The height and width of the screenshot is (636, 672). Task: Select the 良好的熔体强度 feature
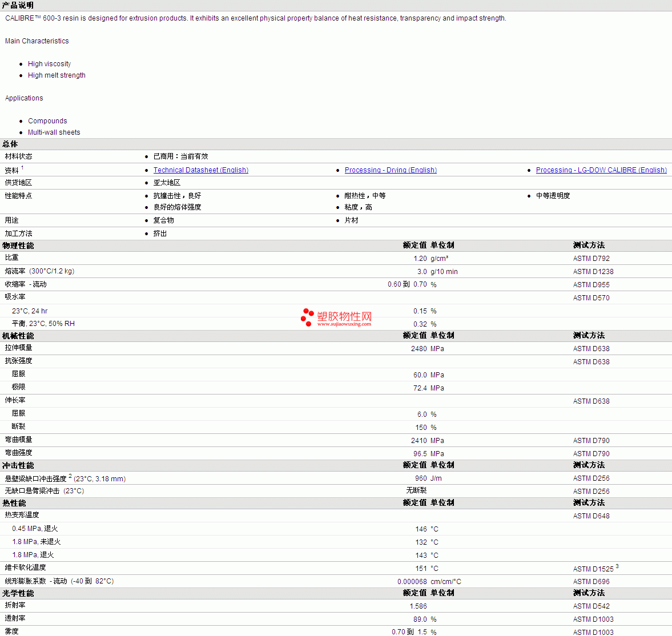point(178,207)
